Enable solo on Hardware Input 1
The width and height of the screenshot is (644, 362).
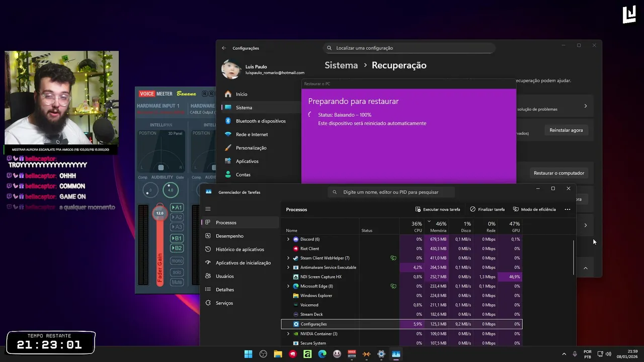(x=177, y=272)
